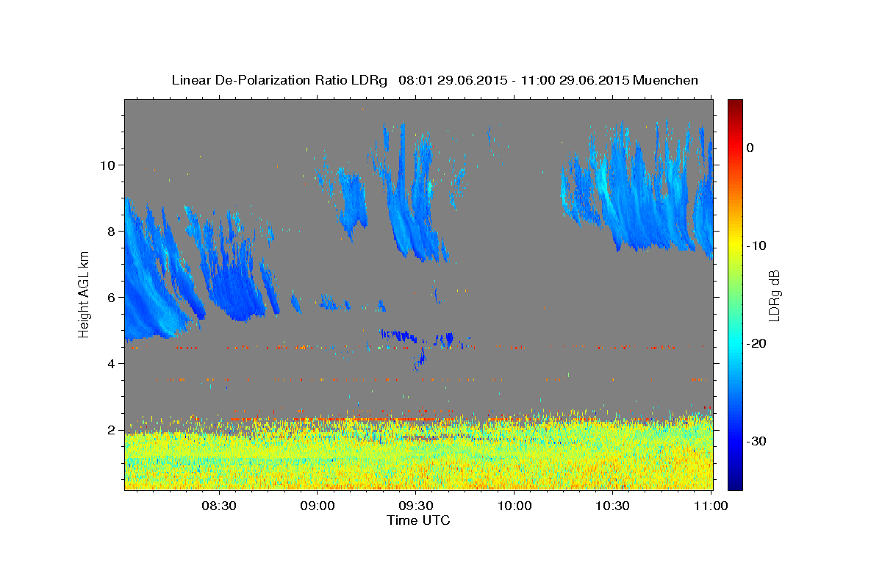Click the 10:00 time tick label
This screenshot has height=588, width=882.
[x=514, y=506]
